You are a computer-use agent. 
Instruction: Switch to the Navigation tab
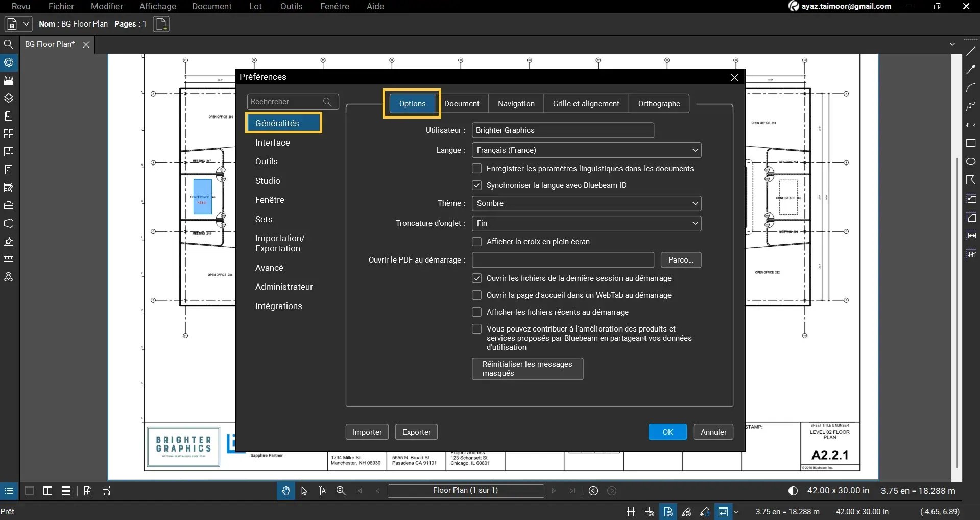pos(516,103)
